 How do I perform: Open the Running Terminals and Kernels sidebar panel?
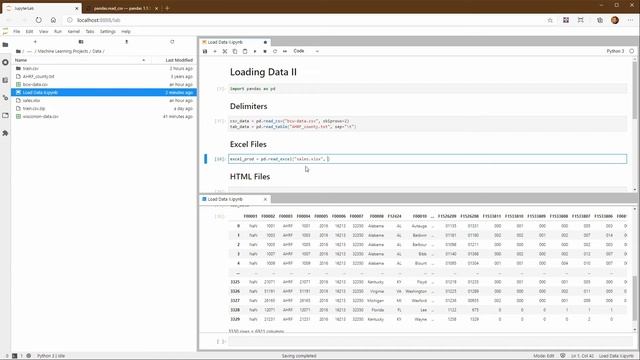click(x=5, y=62)
